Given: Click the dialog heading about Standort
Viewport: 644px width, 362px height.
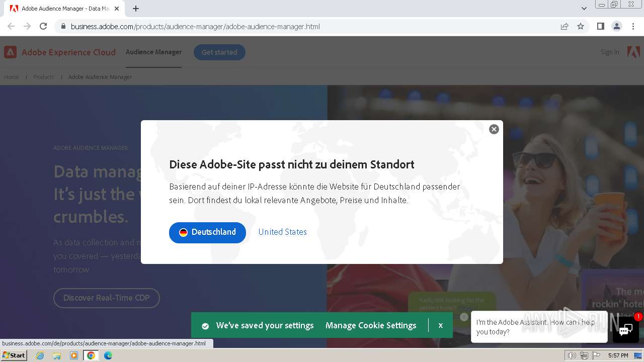Looking at the screenshot, I should 292,164.
